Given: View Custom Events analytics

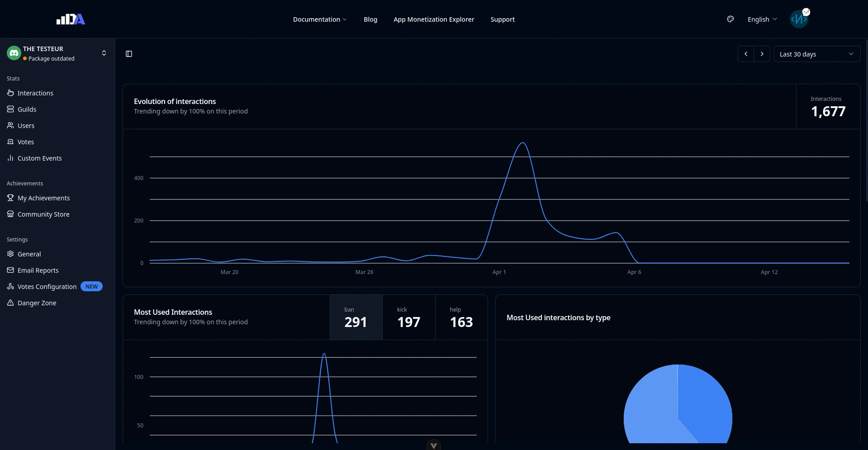Looking at the screenshot, I should coord(40,158).
